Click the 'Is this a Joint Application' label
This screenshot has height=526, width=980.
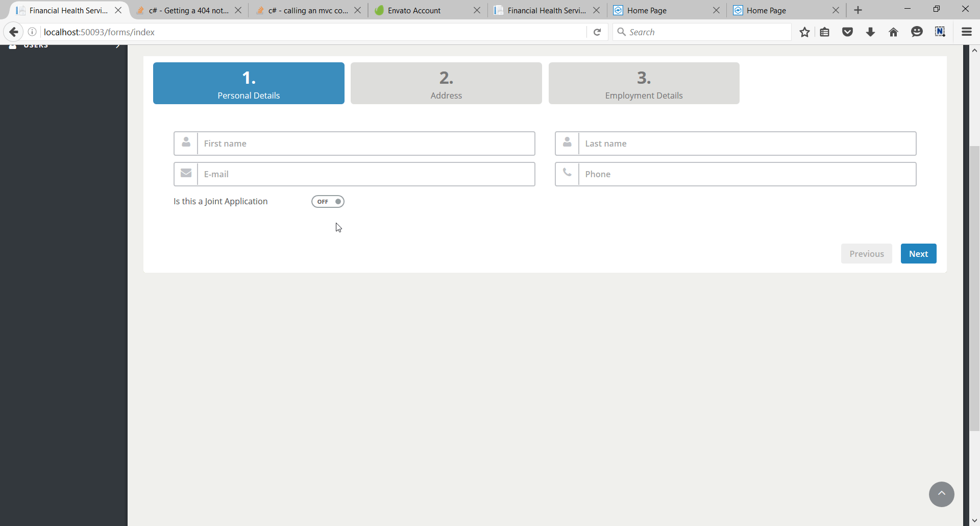tap(220, 201)
